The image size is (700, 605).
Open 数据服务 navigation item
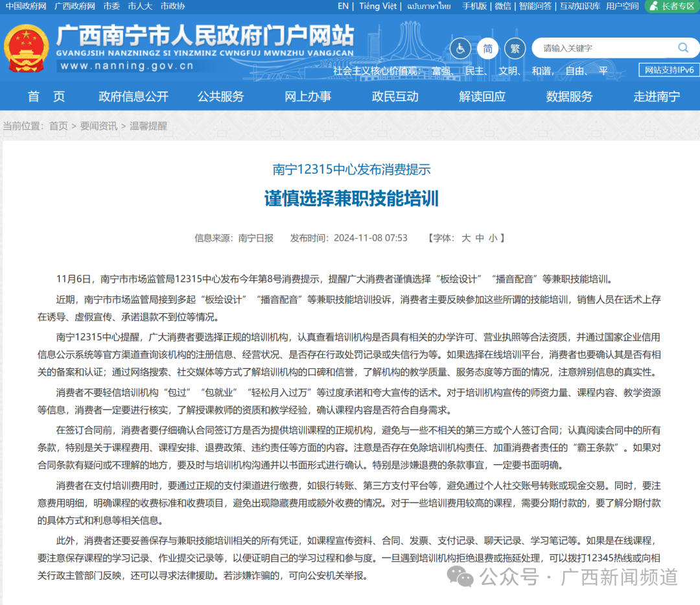569,97
